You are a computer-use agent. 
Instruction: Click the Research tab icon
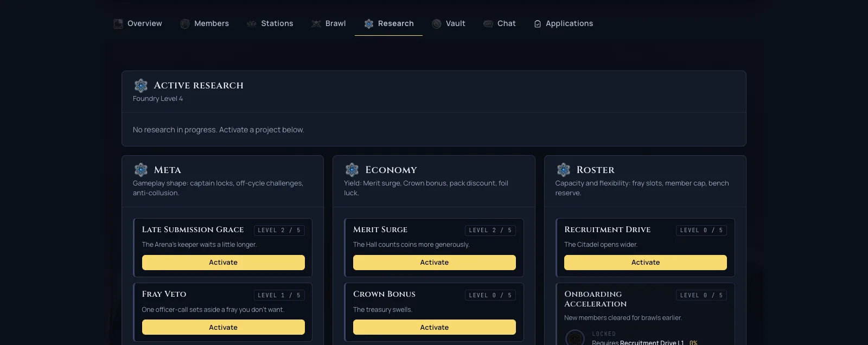pos(369,24)
